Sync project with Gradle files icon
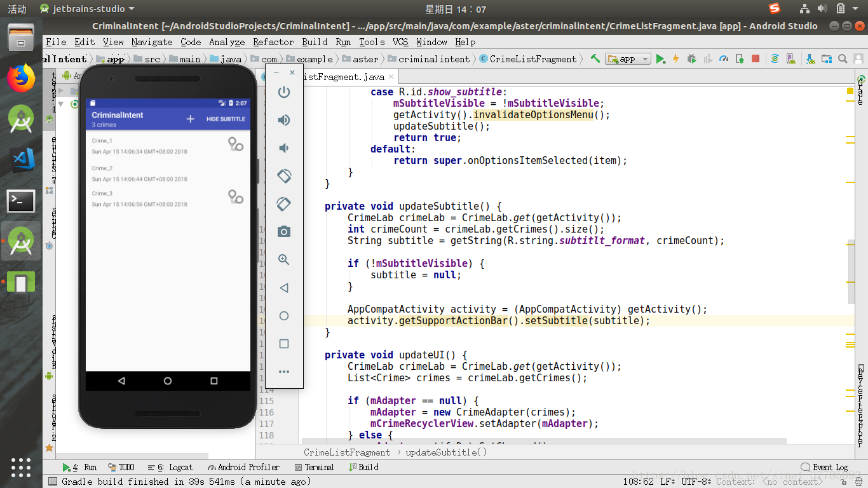 775,58
